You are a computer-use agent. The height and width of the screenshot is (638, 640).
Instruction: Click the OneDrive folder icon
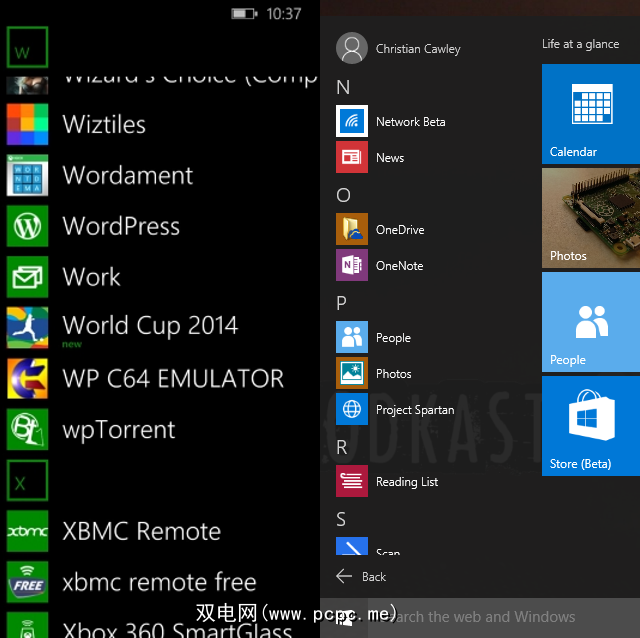click(352, 229)
